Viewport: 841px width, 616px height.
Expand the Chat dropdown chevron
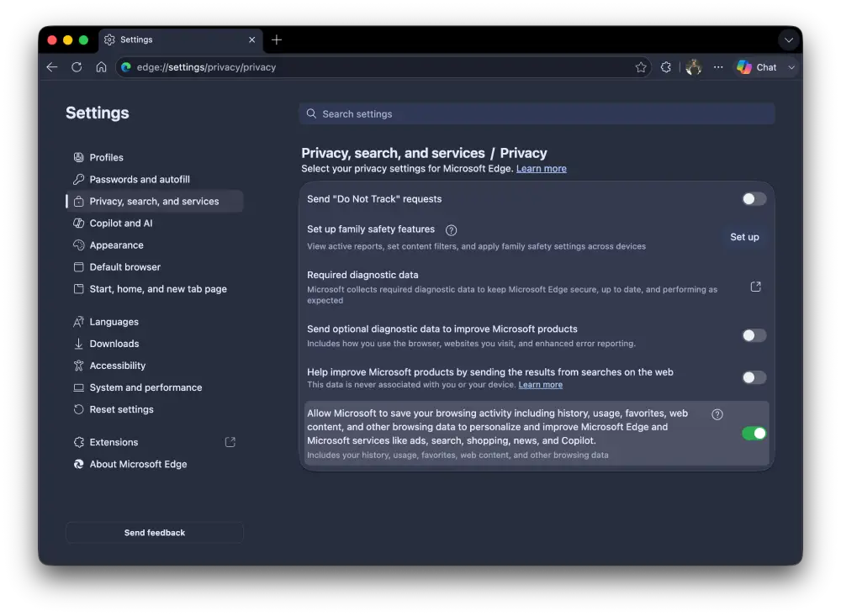click(791, 67)
